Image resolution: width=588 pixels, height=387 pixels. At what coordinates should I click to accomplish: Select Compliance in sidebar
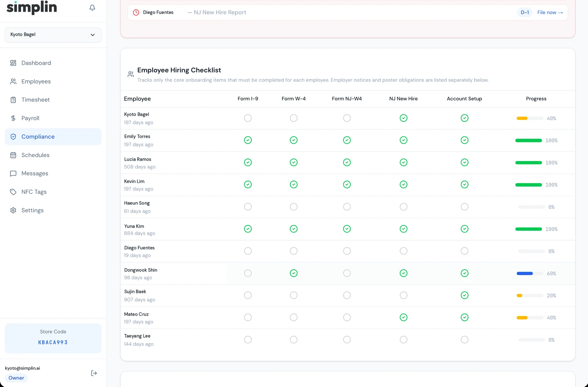53,136
